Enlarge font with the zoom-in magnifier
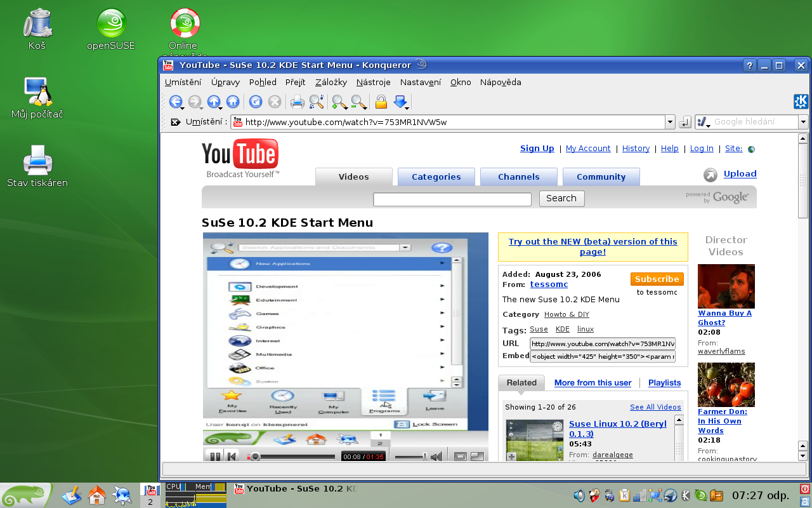The height and width of the screenshot is (508, 812). [x=339, y=102]
